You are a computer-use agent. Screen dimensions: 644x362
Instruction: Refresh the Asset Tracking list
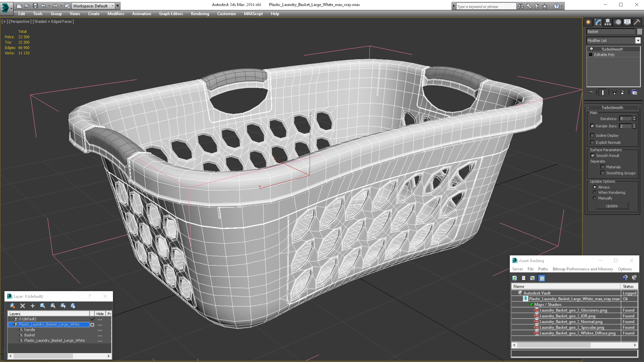pyautogui.click(x=515, y=278)
